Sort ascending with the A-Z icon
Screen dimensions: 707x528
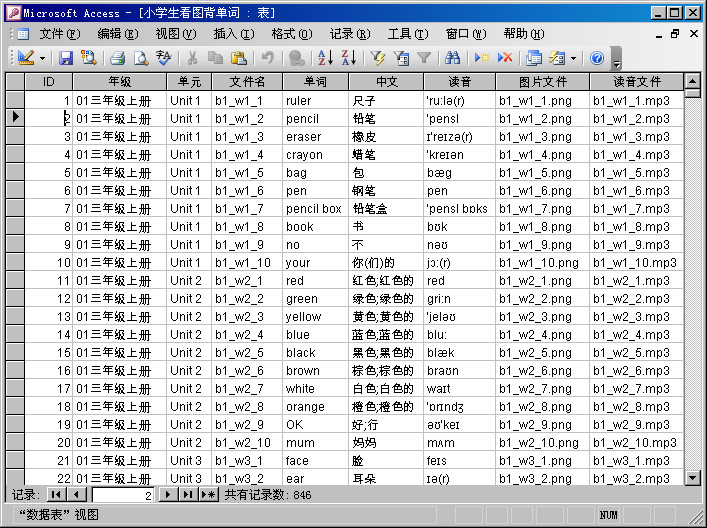[x=325, y=58]
